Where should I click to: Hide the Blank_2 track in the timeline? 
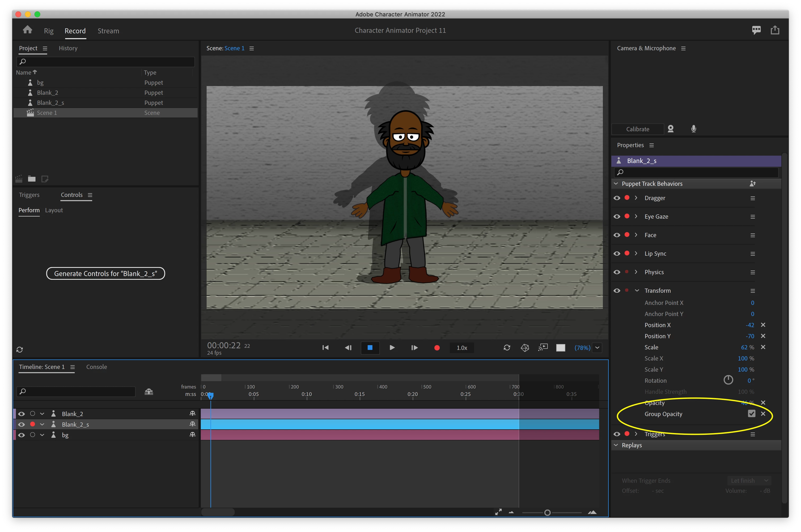tap(21, 414)
